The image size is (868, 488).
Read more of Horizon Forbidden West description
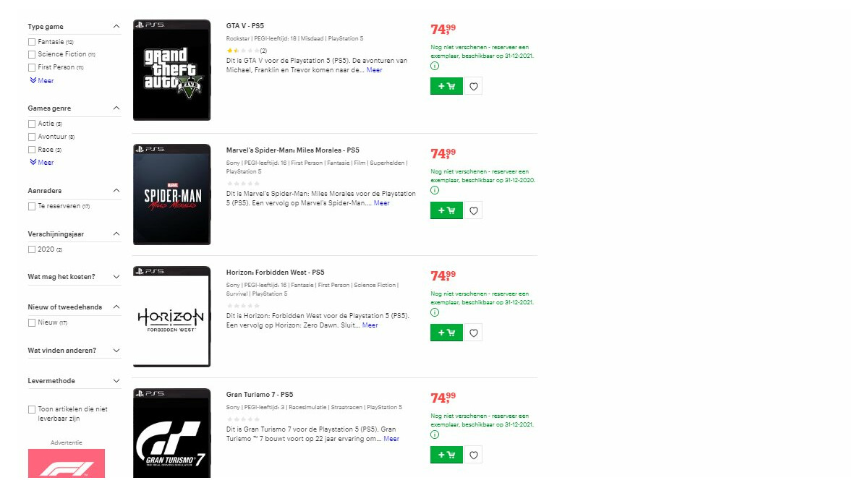(370, 325)
